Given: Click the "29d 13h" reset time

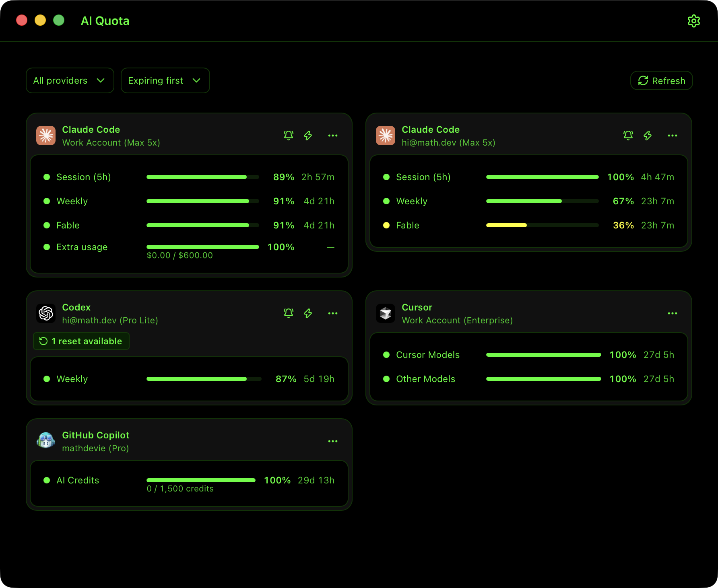Looking at the screenshot, I should tap(316, 480).
